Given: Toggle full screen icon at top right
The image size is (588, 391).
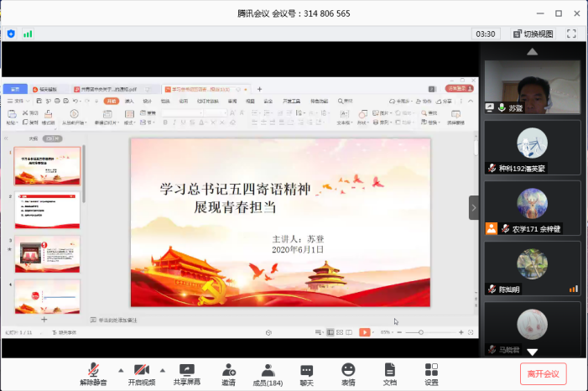Looking at the screenshot, I should pos(571,34).
